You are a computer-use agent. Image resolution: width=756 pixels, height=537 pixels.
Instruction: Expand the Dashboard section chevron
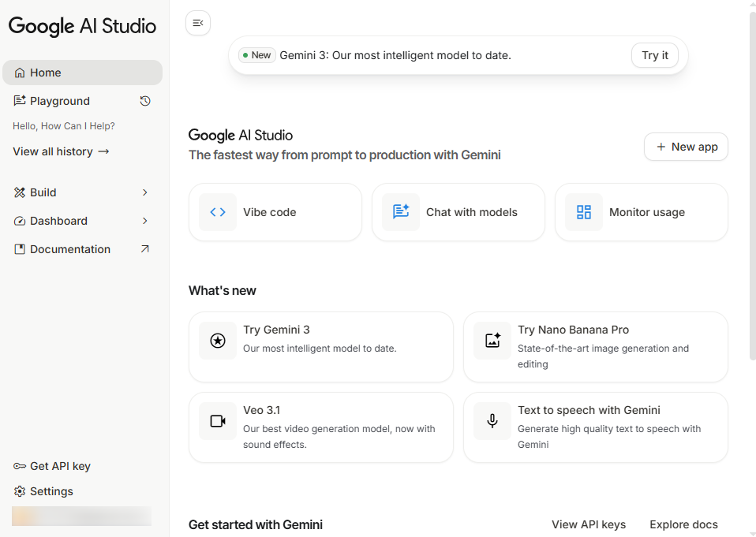(x=145, y=221)
